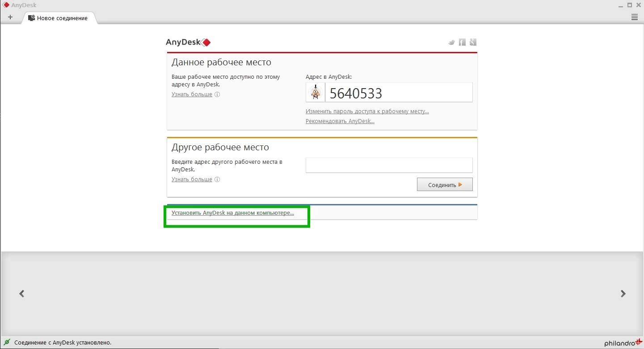Click the Twitter bird icon

(452, 43)
